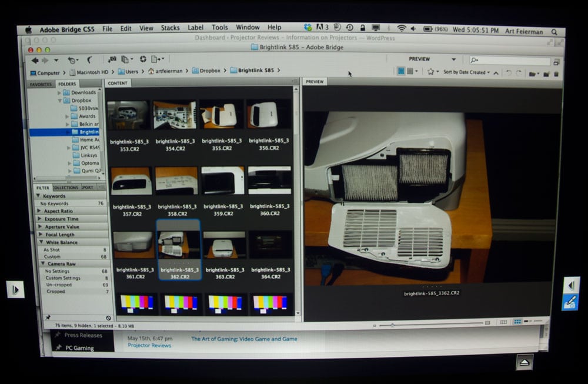Collapse the Dropbox folder in tree

pos(60,101)
